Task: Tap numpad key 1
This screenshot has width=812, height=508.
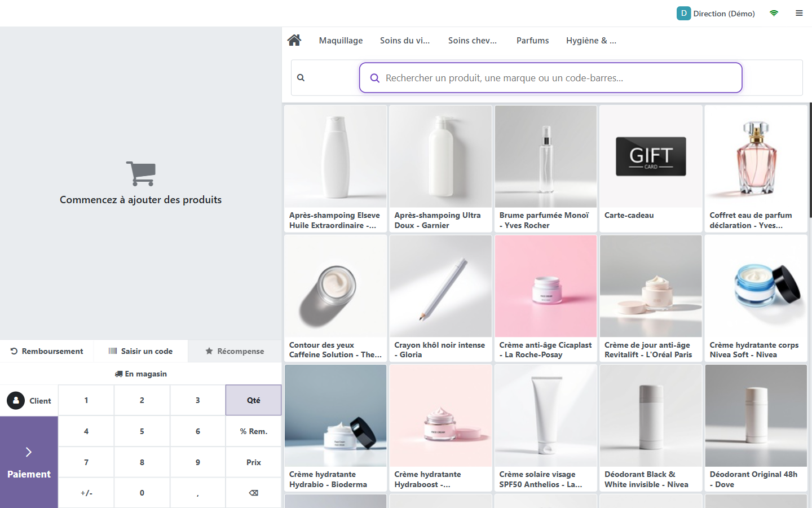Action: (86, 400)
